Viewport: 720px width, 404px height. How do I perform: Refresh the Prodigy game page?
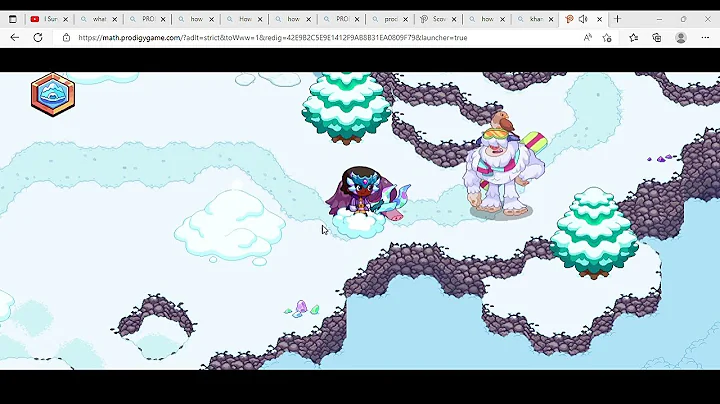(38, 38)
